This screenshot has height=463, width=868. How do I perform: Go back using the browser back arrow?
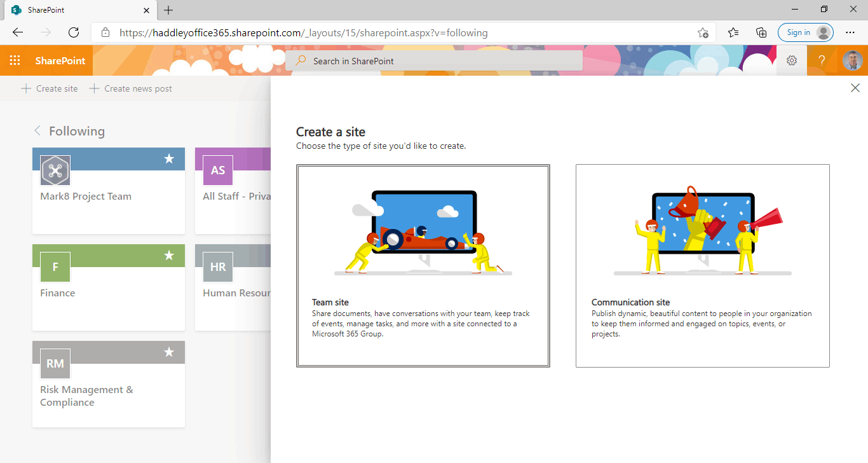click(x=18, y=32)
